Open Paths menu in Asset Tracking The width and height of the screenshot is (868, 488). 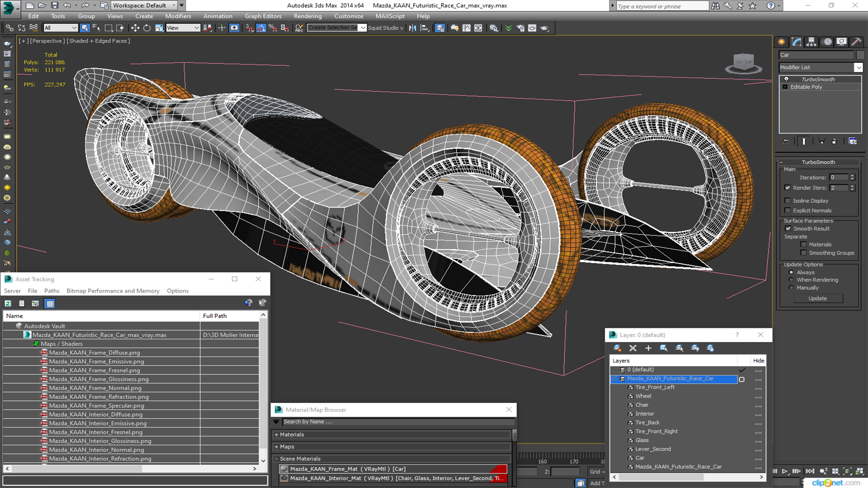pyautogui.click(x=52, y=291)
